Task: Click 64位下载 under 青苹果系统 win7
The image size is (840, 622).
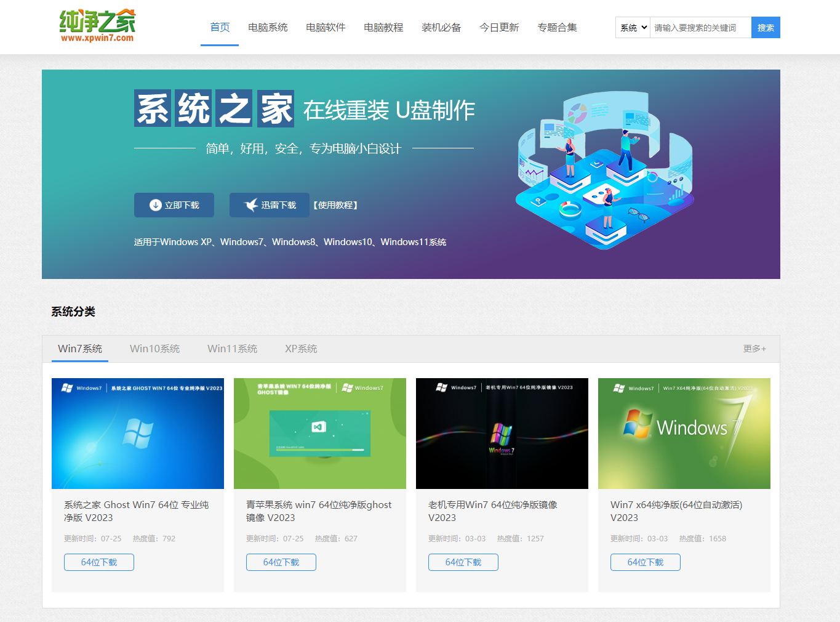Action: point(281,562)
